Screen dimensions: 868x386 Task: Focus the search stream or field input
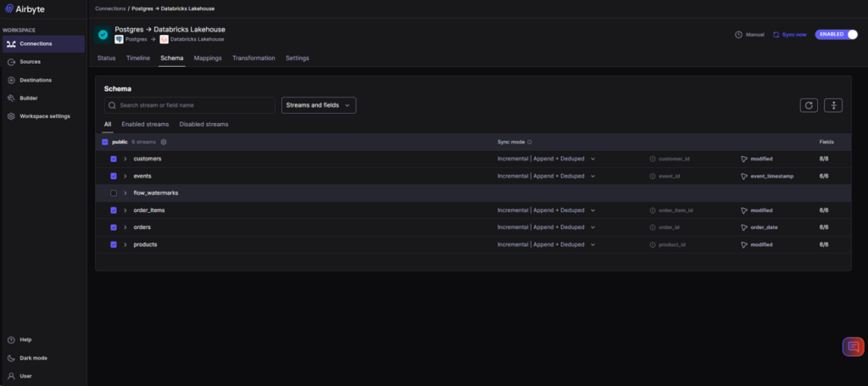pos(189,105)
